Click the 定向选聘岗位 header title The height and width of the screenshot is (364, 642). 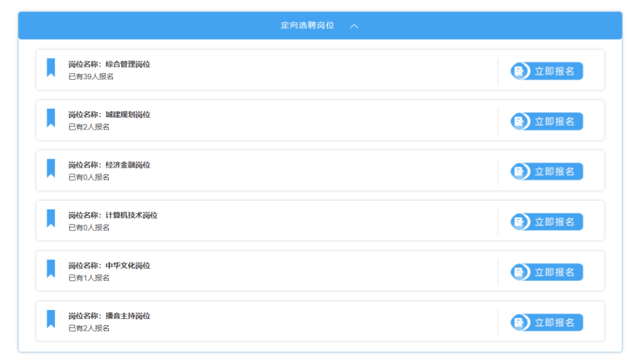(307, 26)
